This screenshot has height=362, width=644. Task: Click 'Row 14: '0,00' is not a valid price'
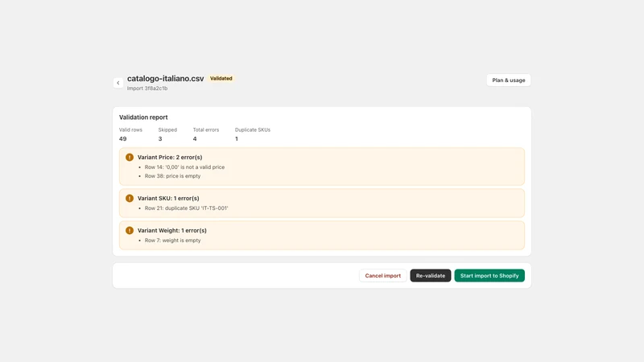(184, 167)
